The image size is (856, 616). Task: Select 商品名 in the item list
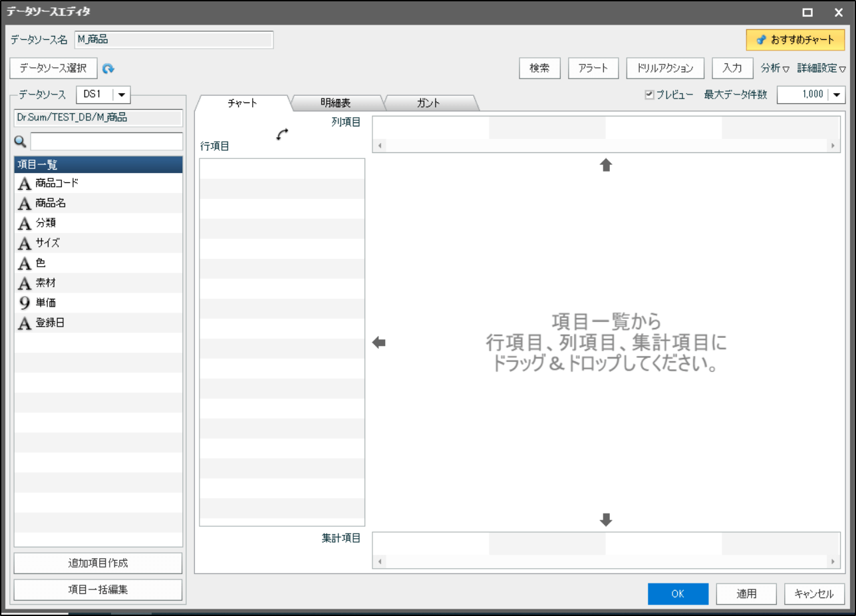click(x=51, y=204)
